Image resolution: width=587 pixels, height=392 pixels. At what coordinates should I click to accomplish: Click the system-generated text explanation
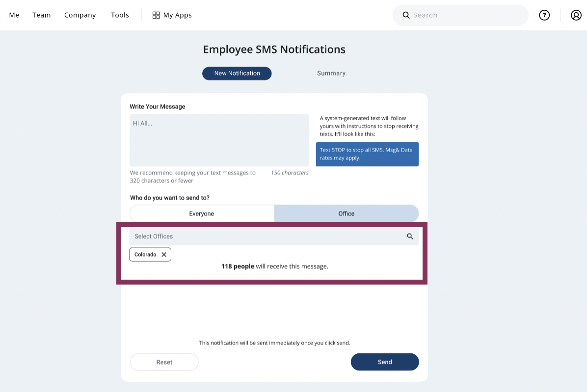[x=369, y=126]
